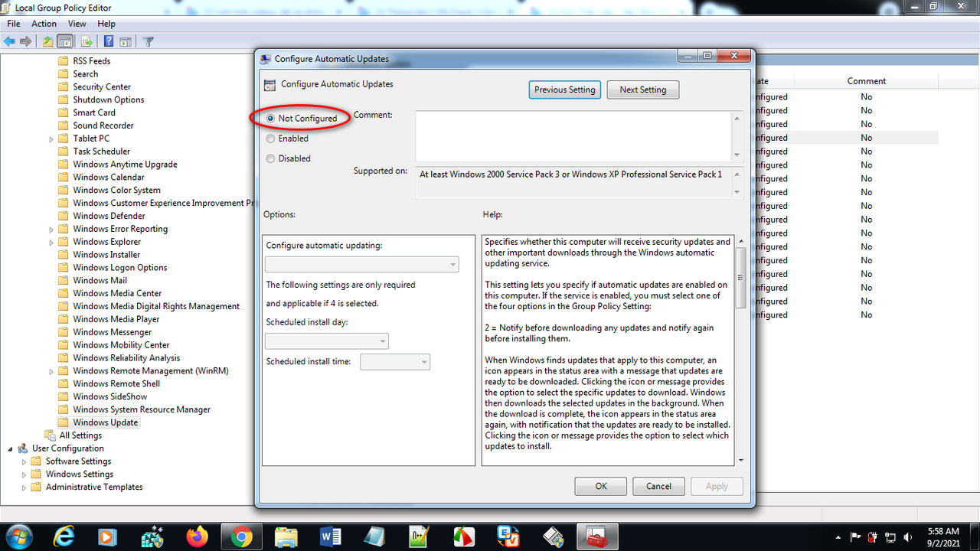Viewport: 980px width, 551px height.
Task: Click the Comment column header
Action: point(866,81)
